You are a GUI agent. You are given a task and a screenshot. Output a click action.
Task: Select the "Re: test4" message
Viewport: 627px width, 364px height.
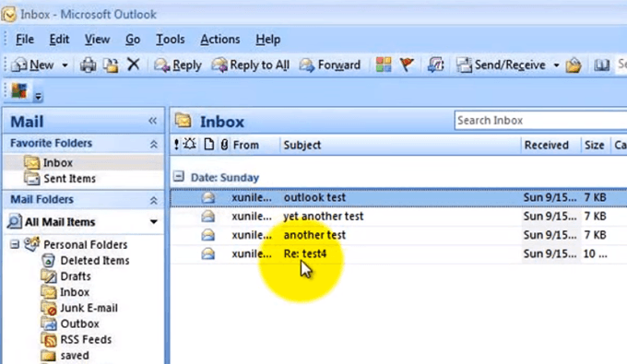tap(398, 253)
